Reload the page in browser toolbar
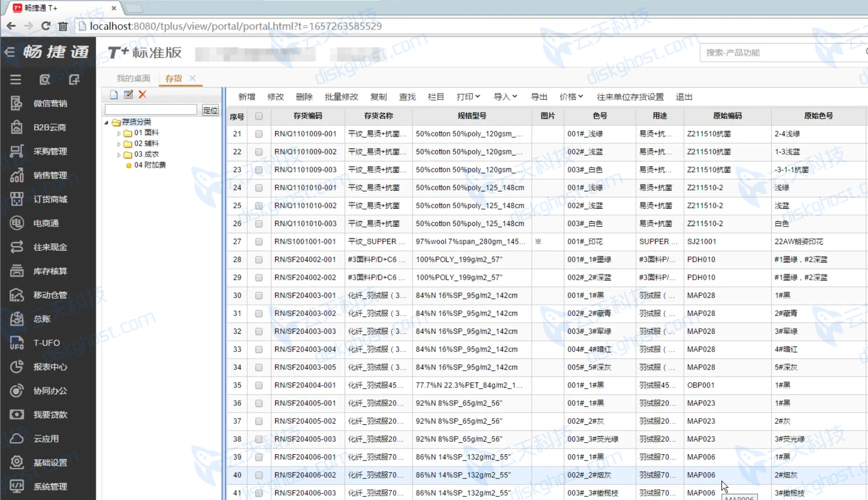868x500 pixels. tap(46, 26)
